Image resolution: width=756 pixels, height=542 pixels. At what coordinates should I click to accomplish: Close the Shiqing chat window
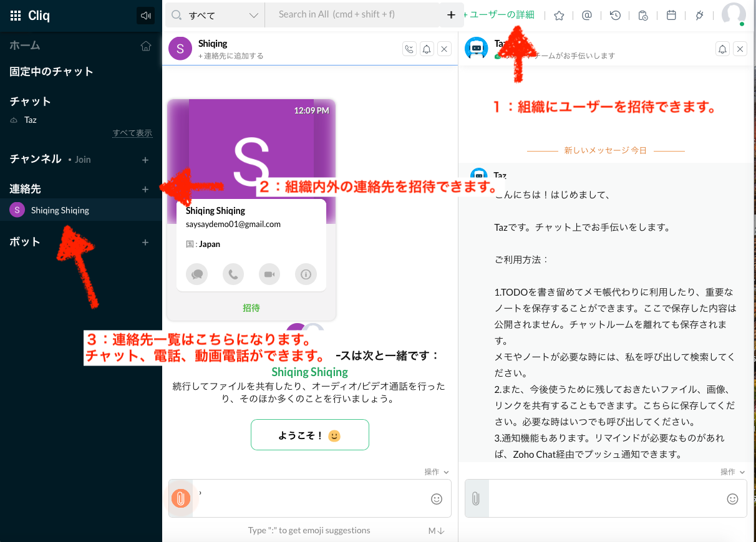(444, 49)
